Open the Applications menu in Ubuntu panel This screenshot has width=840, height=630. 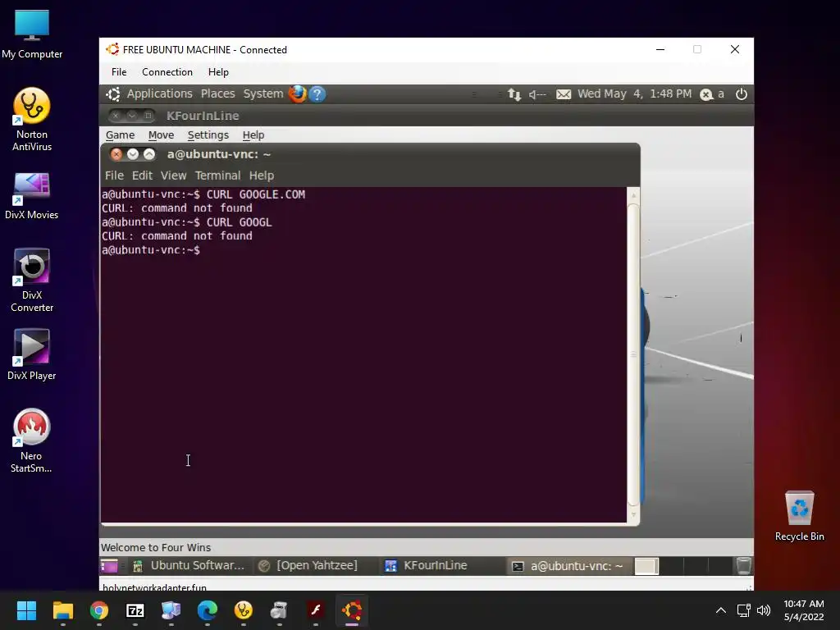click(x=160, y=94)
